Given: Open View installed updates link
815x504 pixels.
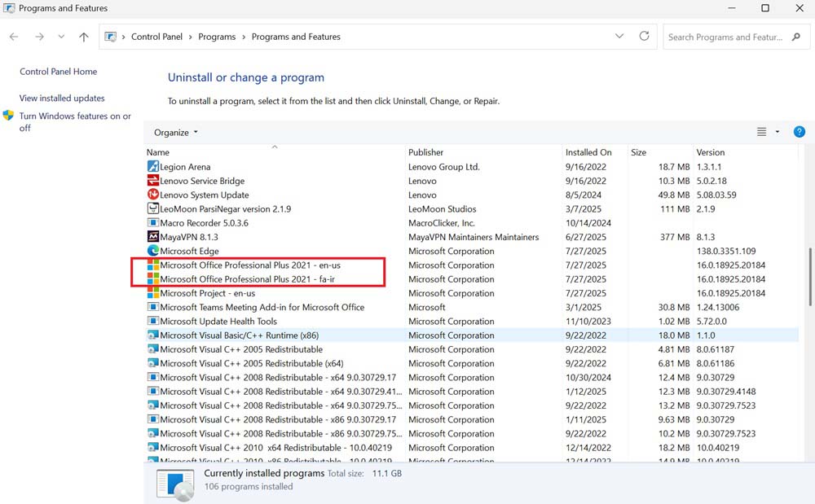Looking at the screenshot, I should pyautogui.click(x=62, y=98).
